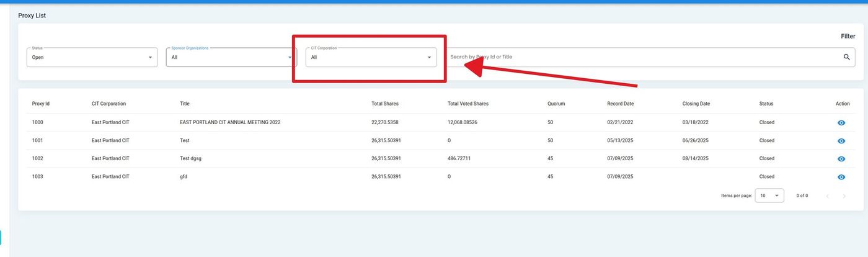Click the Record Date column header
Viewport: 868px width, 257px height.
(620, 104)
